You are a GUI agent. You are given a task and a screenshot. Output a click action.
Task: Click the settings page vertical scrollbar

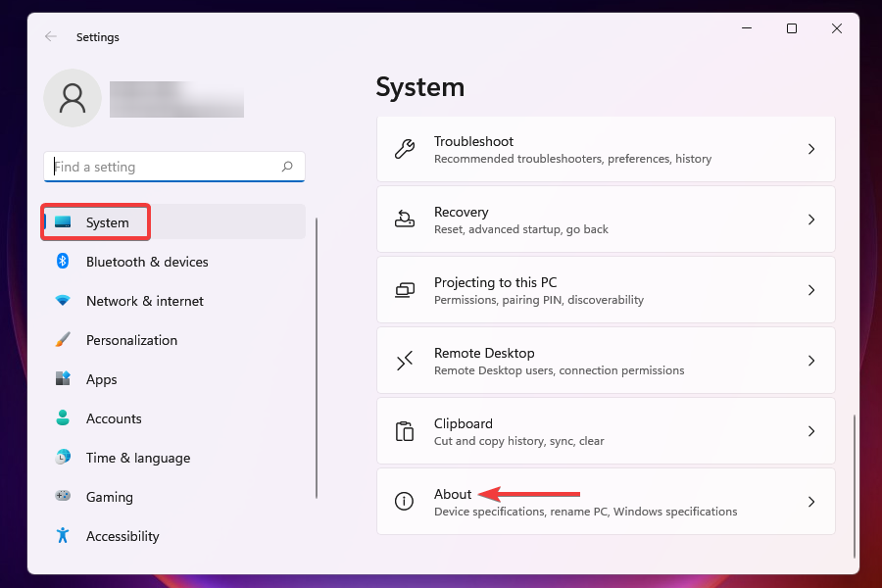tap(855, 485)
